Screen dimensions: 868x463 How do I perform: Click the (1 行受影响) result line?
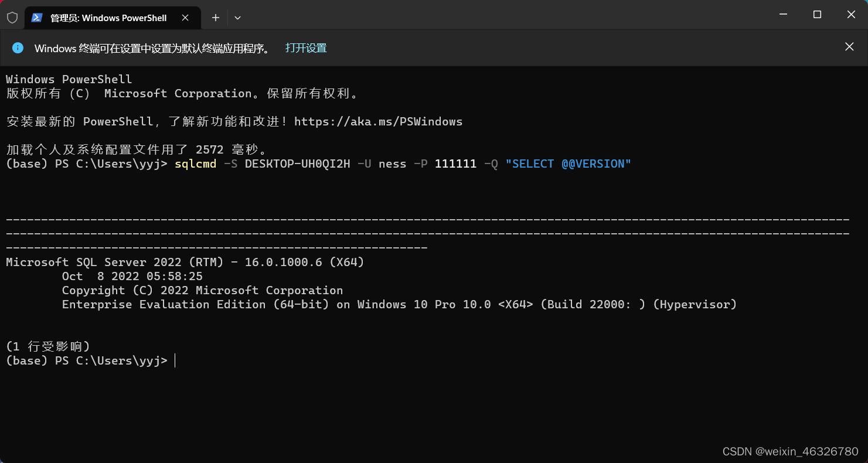pos(48,346)
